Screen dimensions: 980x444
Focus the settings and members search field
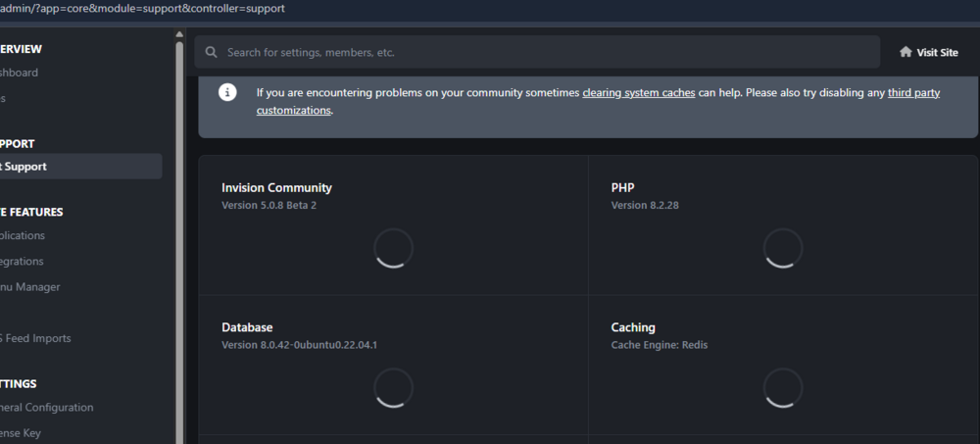537,52
